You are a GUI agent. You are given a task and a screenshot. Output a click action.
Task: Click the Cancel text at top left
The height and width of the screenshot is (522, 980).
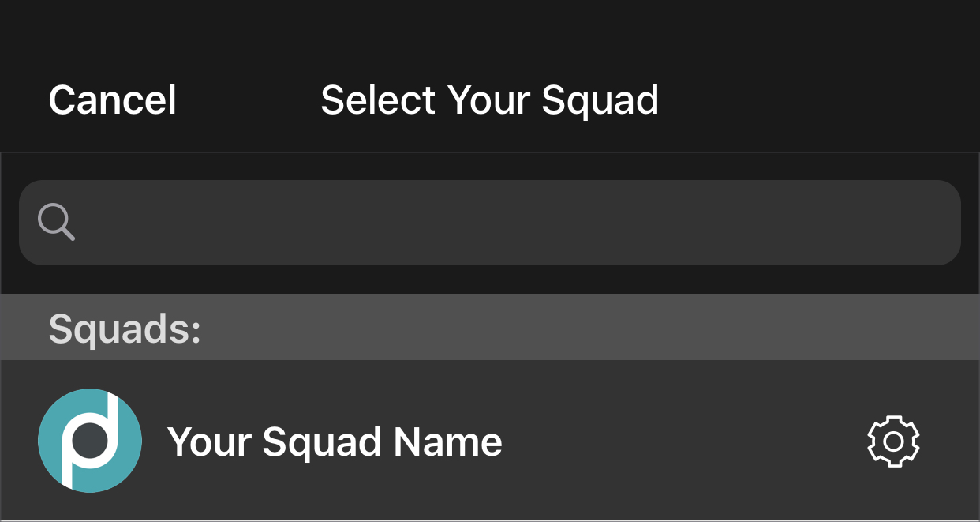tap(112, 100)
